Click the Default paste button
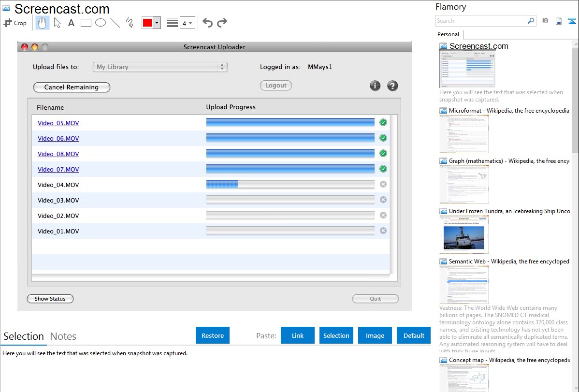The height and width of the screenshot is (392, 579). click(x=414, y=335)
